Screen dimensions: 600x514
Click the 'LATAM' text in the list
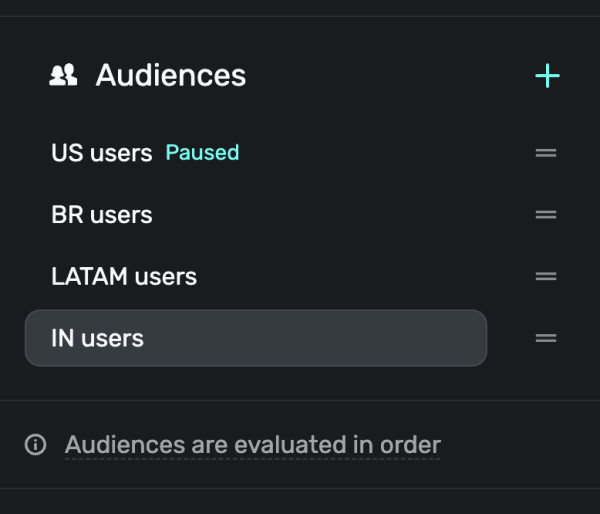coord(90,276)
